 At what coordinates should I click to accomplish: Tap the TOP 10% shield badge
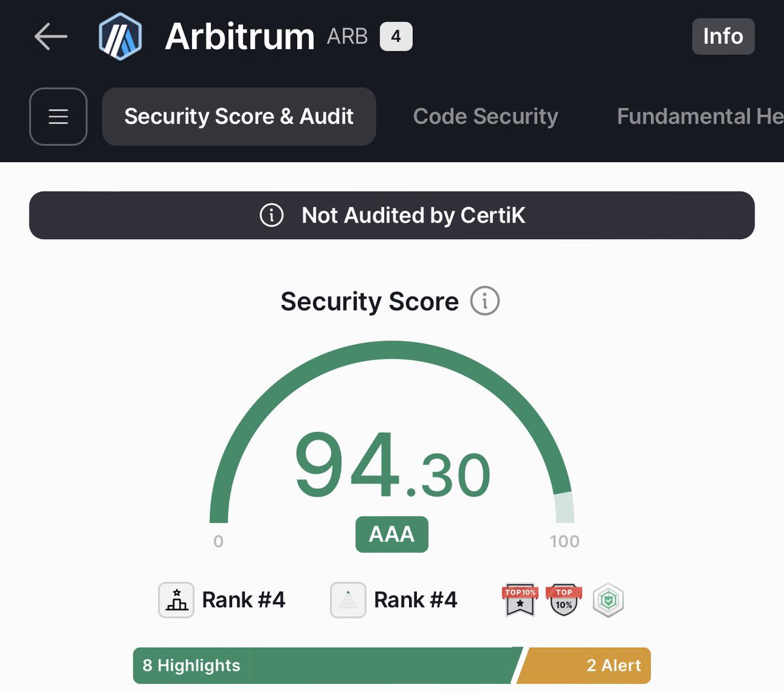tap(564, 600)
